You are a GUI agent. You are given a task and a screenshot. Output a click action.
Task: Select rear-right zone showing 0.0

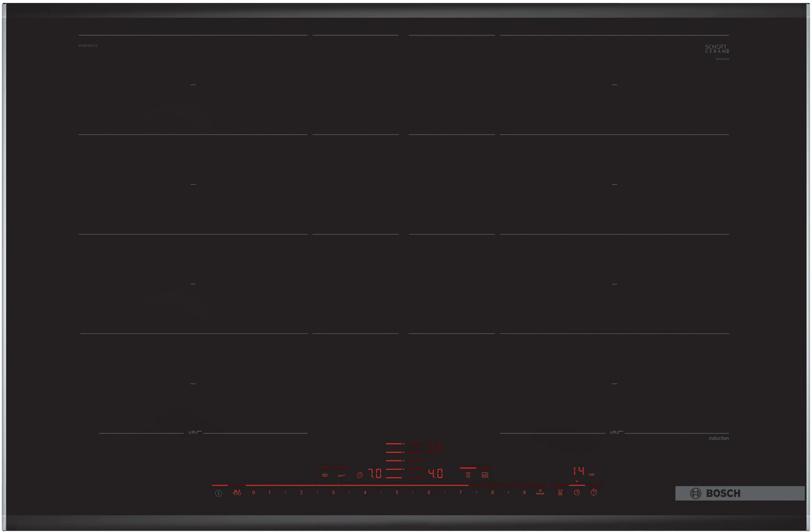[436, 448]
